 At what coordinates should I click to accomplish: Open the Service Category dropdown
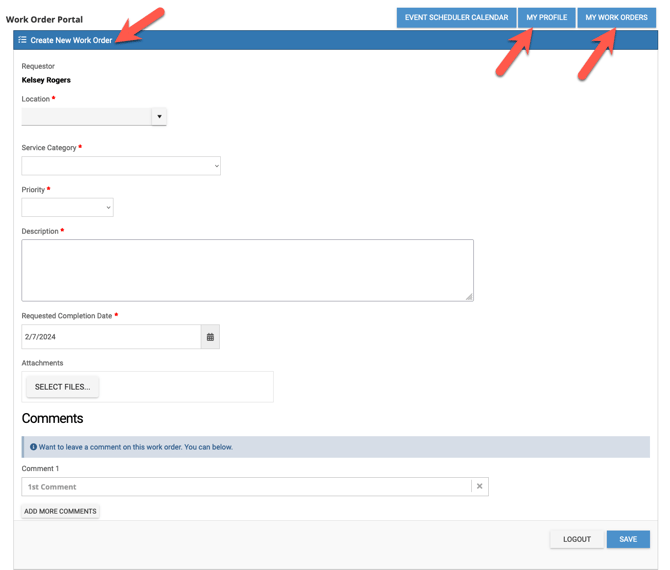click(121, 166)
